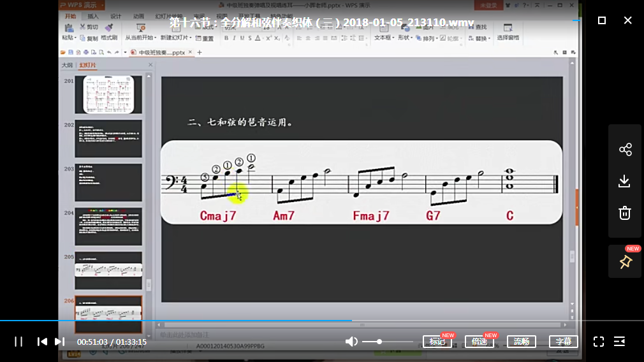Open the WPS 动画 ribbon tab
The image size is (644, 362).
pos(139,16)
